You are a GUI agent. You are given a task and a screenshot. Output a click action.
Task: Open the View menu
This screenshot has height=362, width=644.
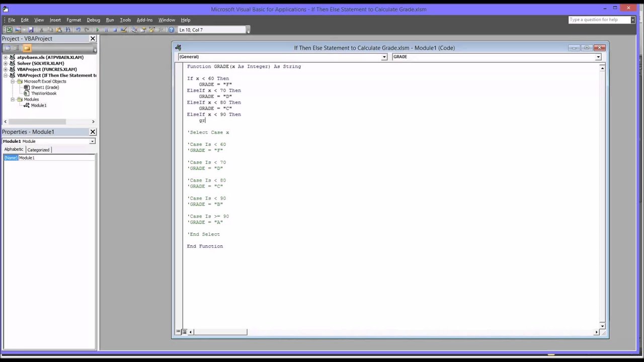tap(39, 20)
